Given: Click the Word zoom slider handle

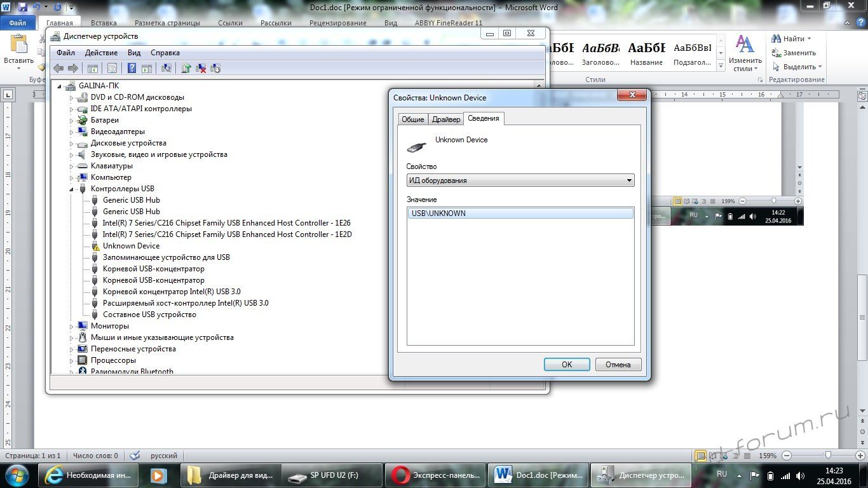Looking at the screenshot, I should click(x=828, y=456).
